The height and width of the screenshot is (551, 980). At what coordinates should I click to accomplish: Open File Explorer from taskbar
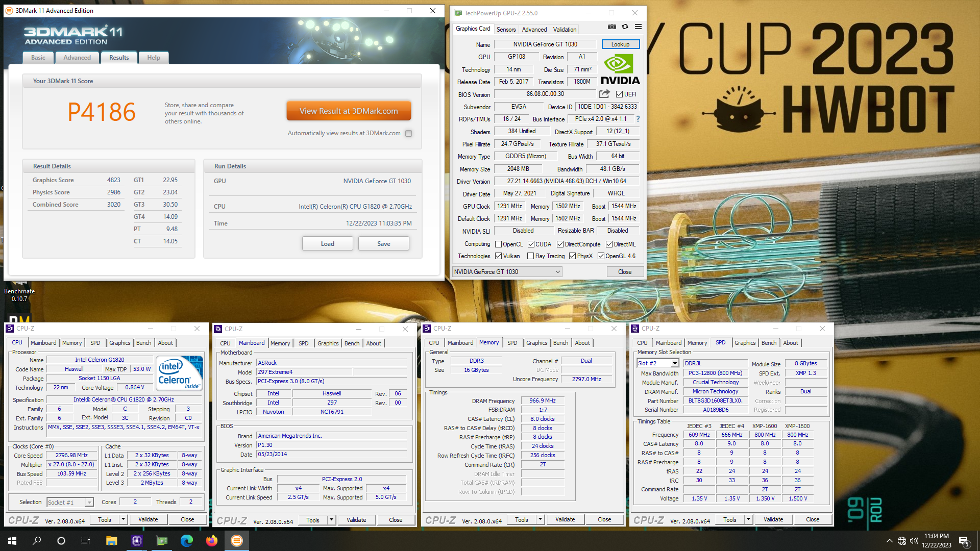[111, 541]
